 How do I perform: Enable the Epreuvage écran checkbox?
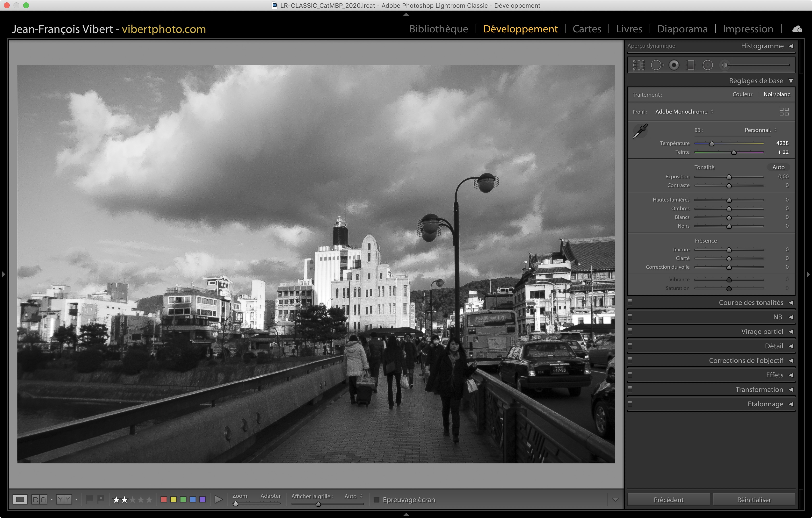pyautogui.click(x=376, y=499)
